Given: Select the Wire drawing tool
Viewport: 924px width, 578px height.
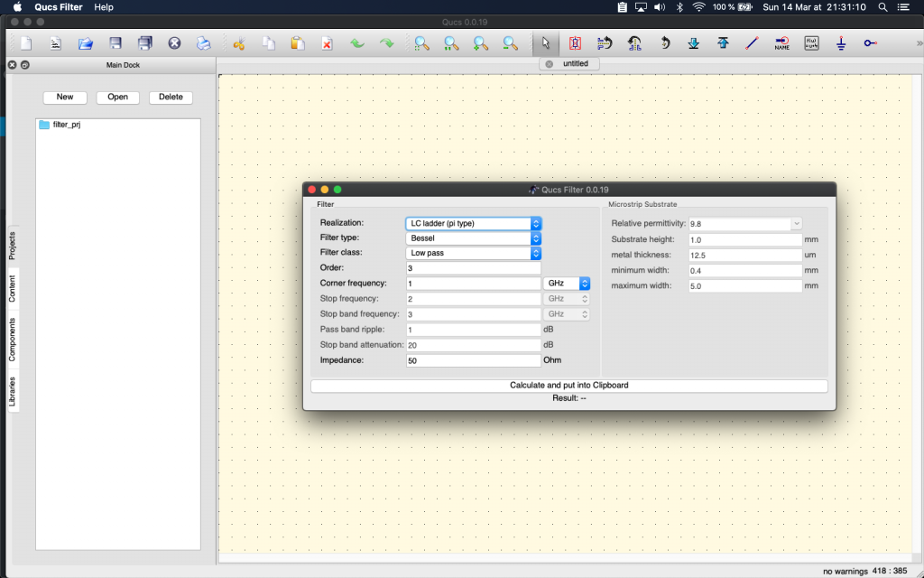Looking at the screenshot, I should tap(753, 43).
